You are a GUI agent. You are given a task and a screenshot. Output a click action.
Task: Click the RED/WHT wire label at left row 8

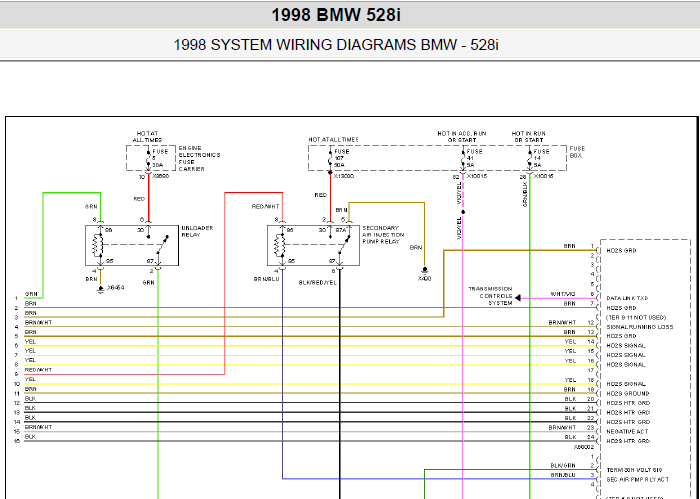click(x=38, y=370)
